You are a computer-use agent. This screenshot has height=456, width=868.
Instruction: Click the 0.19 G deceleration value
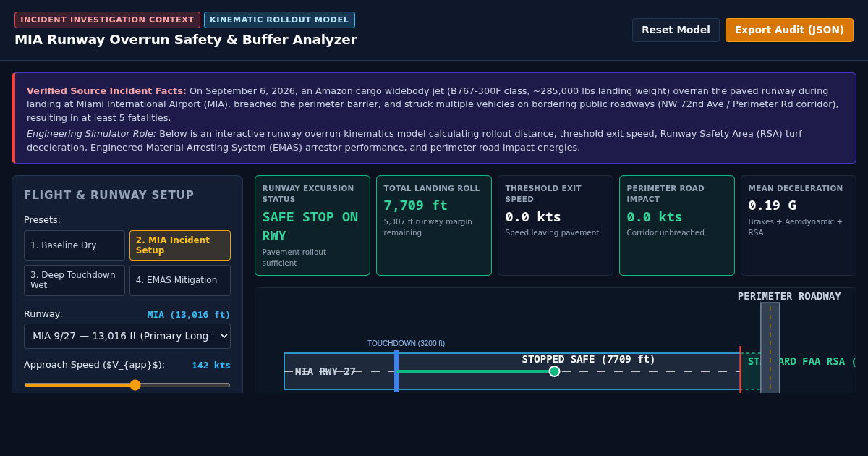click(772, 205)
